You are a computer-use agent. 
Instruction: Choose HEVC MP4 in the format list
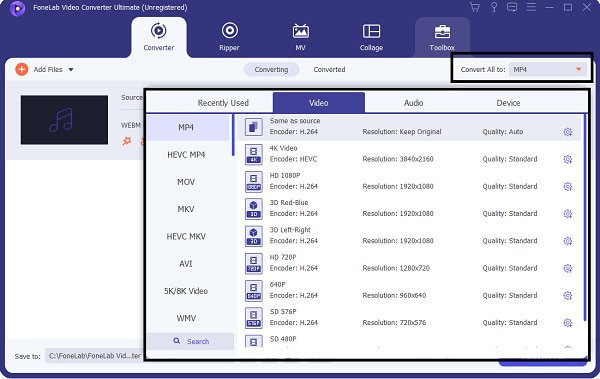point(186,155)
